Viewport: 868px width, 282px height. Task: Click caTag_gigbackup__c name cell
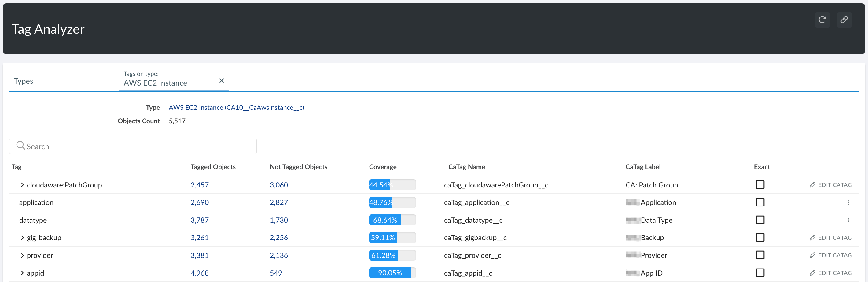coord(475,237)
